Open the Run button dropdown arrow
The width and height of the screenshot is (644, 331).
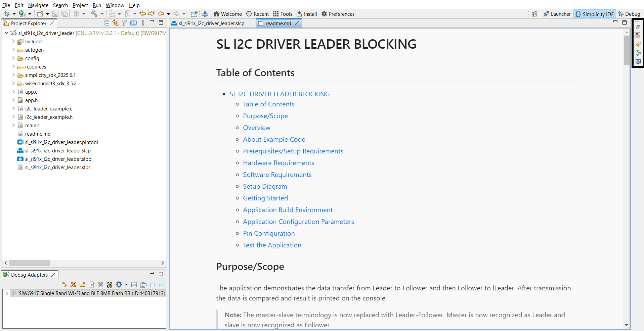[30, 14]
